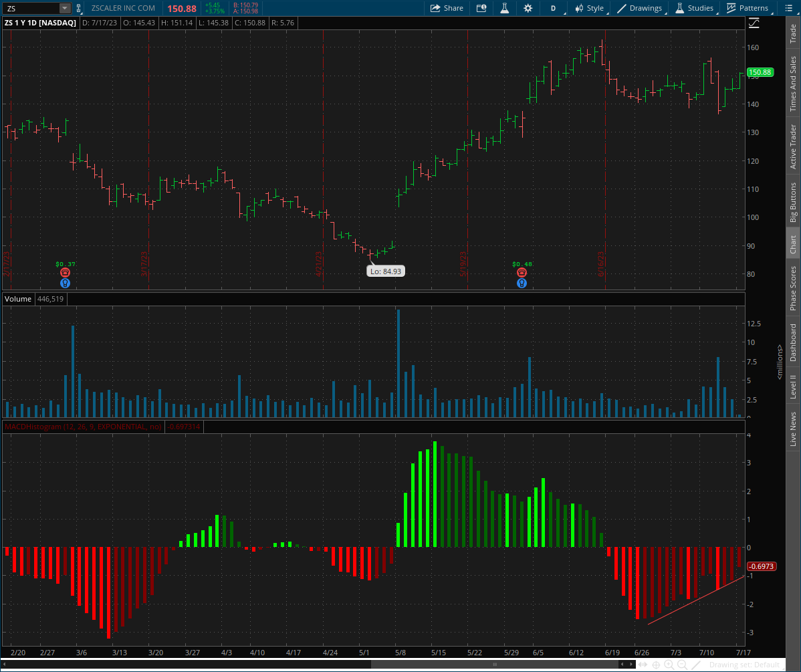
Task: Click the Lo: 84.93 price bubble
Action: coord(386,271)
